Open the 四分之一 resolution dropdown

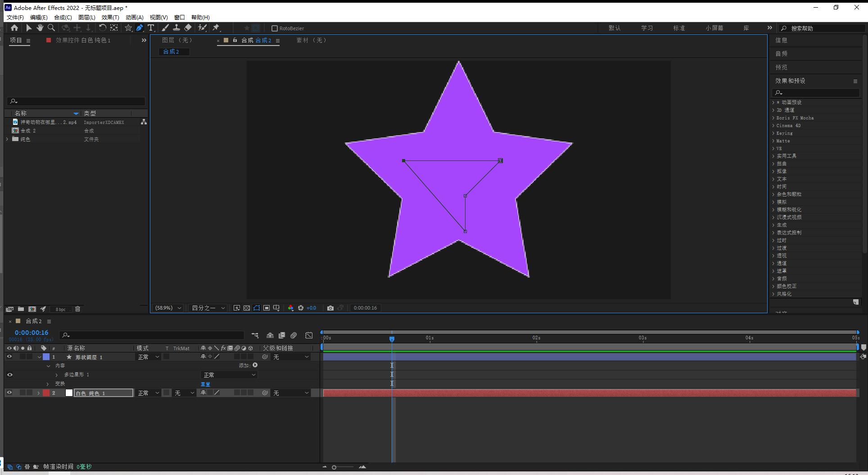coord(208,308)
